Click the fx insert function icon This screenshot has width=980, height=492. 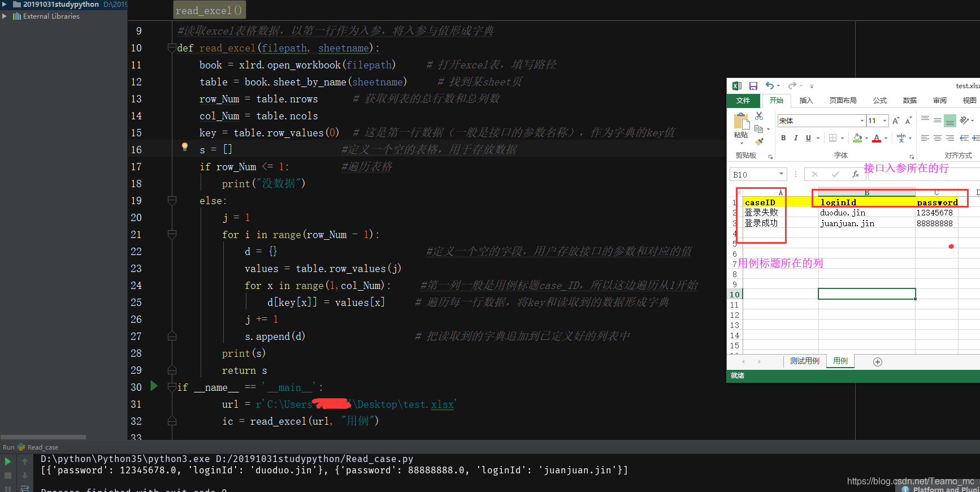855,175
